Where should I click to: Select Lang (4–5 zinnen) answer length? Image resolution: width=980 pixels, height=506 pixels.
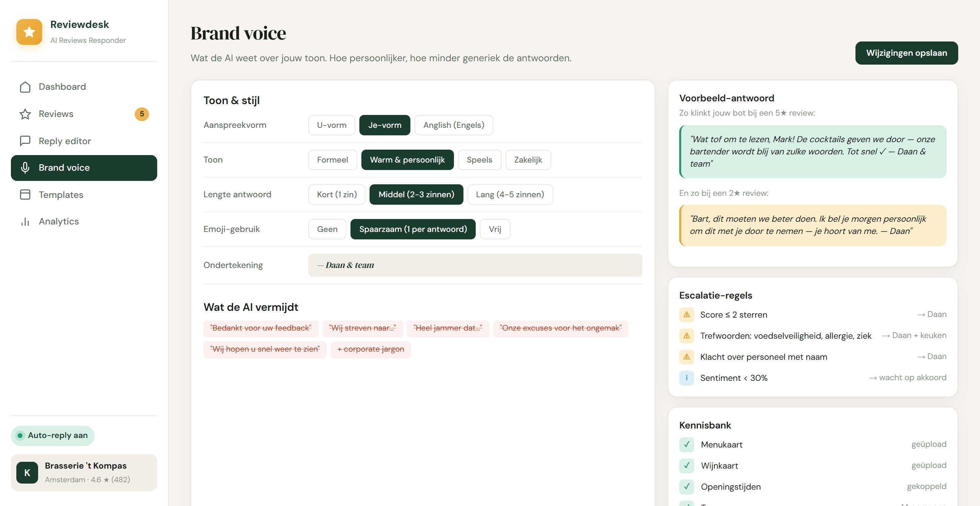coord(510,195)
